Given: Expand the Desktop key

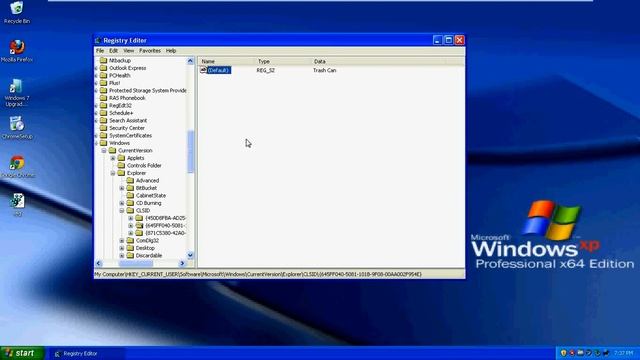Looking at the screenshot, I should coord(122,248).
